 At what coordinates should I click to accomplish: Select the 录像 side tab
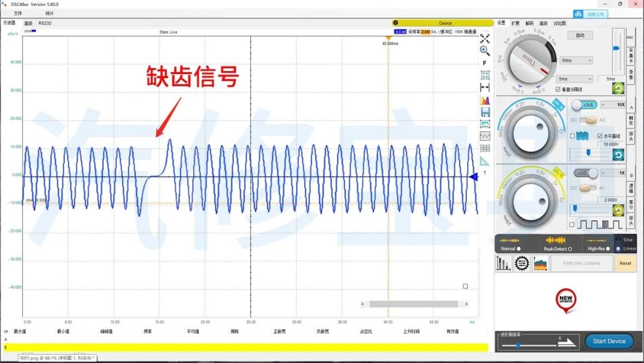pyautogui.click(x=630, y=75)
